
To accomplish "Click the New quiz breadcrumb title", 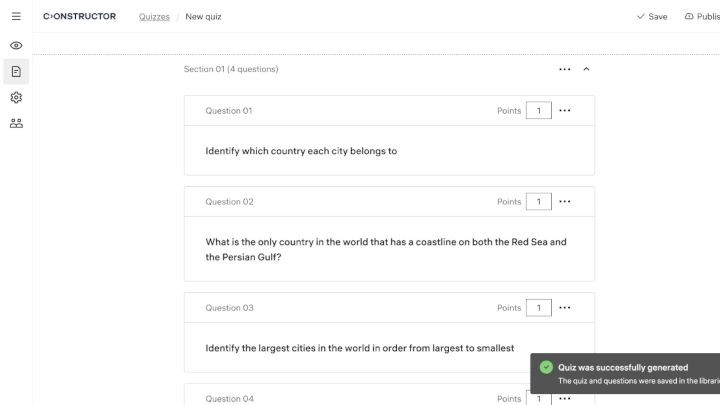I will (x=204, y=17).
